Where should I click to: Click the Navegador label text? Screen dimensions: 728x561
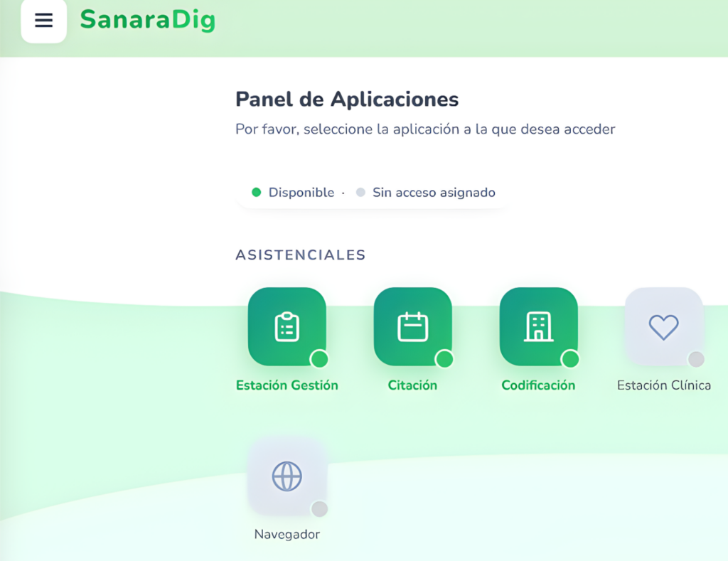click(x=287, y=535)
